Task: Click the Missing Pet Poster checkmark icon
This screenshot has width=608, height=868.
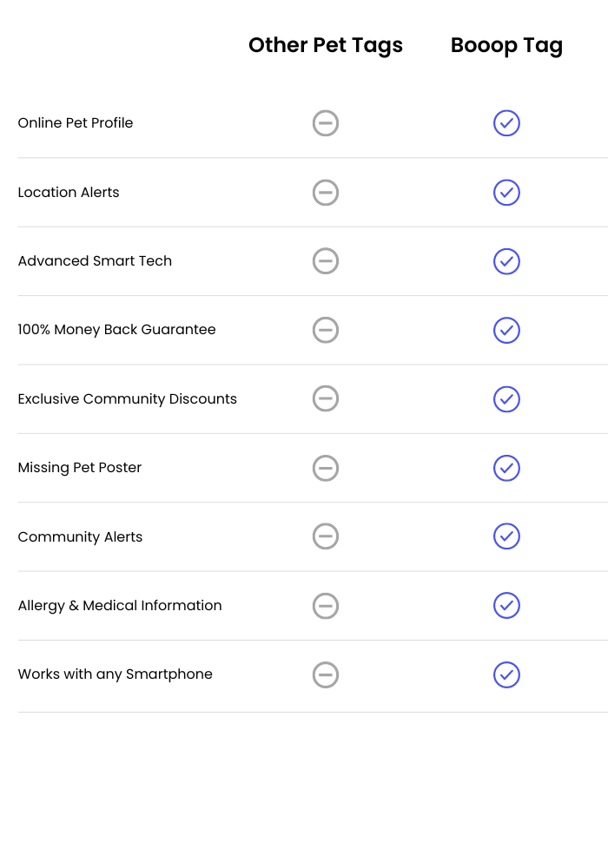Action: coord(506,468)
